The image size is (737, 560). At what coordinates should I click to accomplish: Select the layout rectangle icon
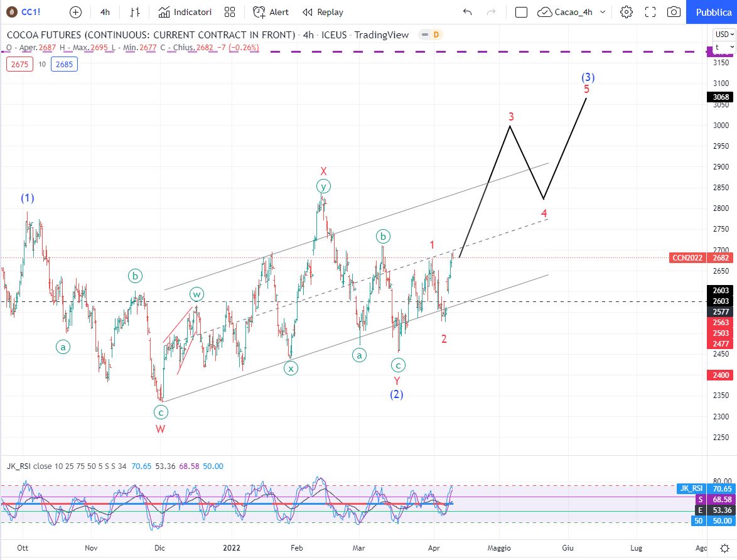pyautogui.click(x=521, y=12)
